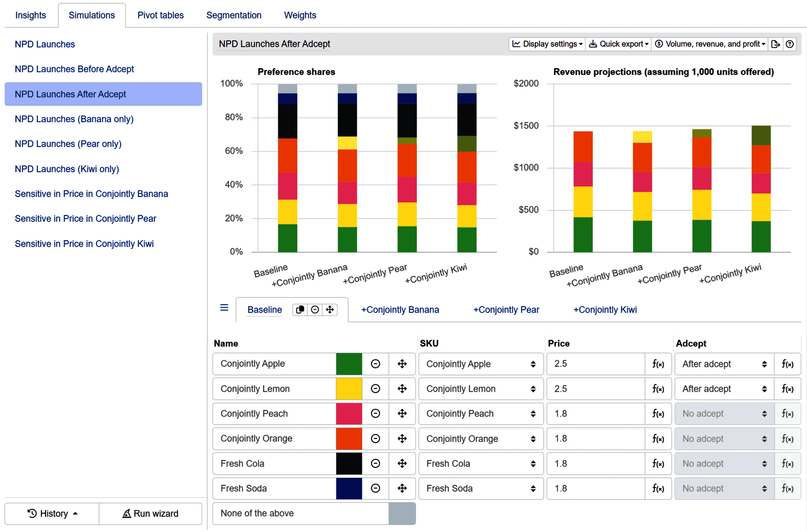The width and height of the screenshot is (807, 532).
Task: Click the remove Baseline scenario icon
Action: 315,310
